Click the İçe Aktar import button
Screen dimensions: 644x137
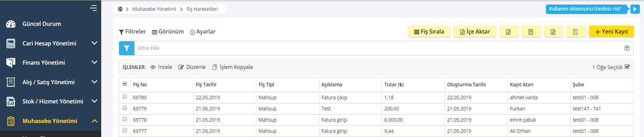(475, 31)
